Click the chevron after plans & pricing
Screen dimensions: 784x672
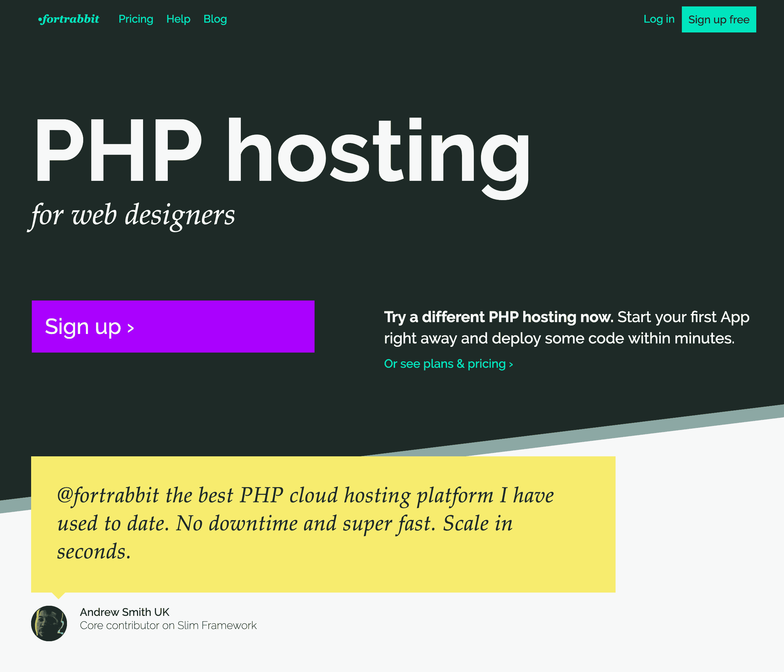510,364
